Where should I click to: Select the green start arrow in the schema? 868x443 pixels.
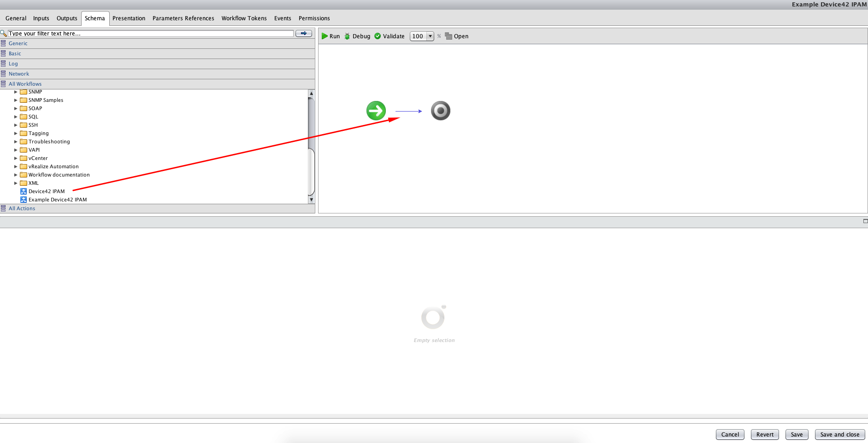(x=376, y=110)
